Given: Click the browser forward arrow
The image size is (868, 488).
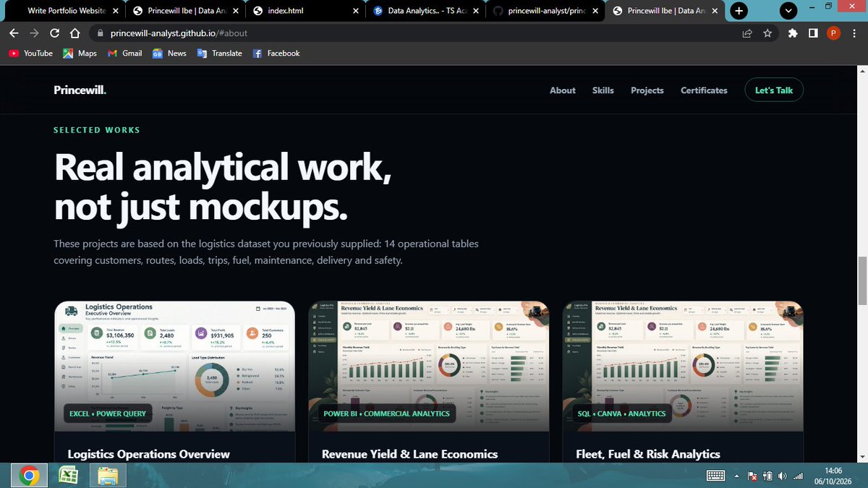Looking at the screenshot, I should (x=34, y=33).
